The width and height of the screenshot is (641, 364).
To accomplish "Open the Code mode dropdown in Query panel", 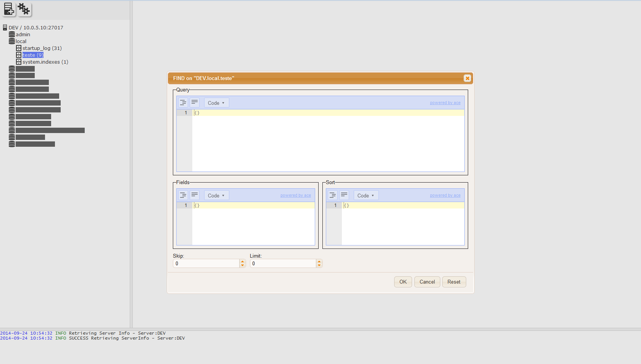I will pos(216,102).
